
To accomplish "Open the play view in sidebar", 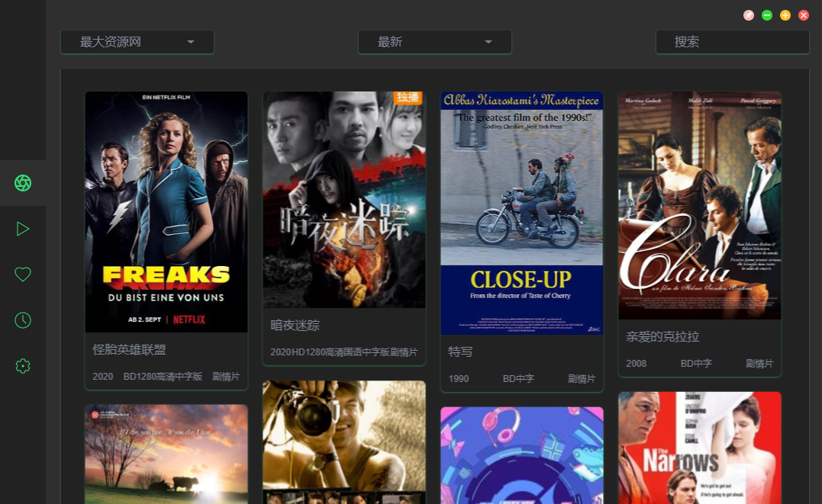I will [23, 229].
